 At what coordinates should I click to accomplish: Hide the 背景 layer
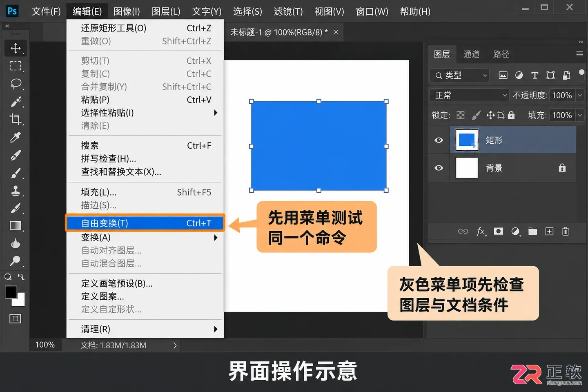point(439,168)
